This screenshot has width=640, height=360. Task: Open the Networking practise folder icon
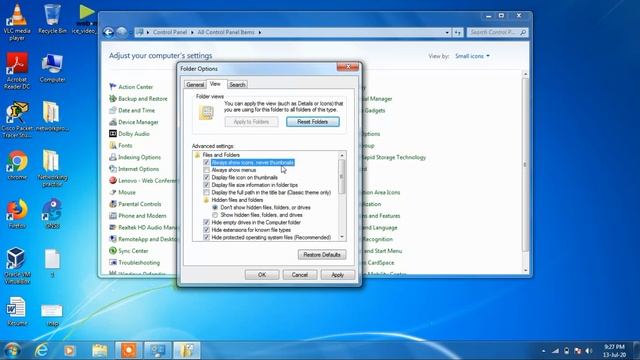[52, 168]
